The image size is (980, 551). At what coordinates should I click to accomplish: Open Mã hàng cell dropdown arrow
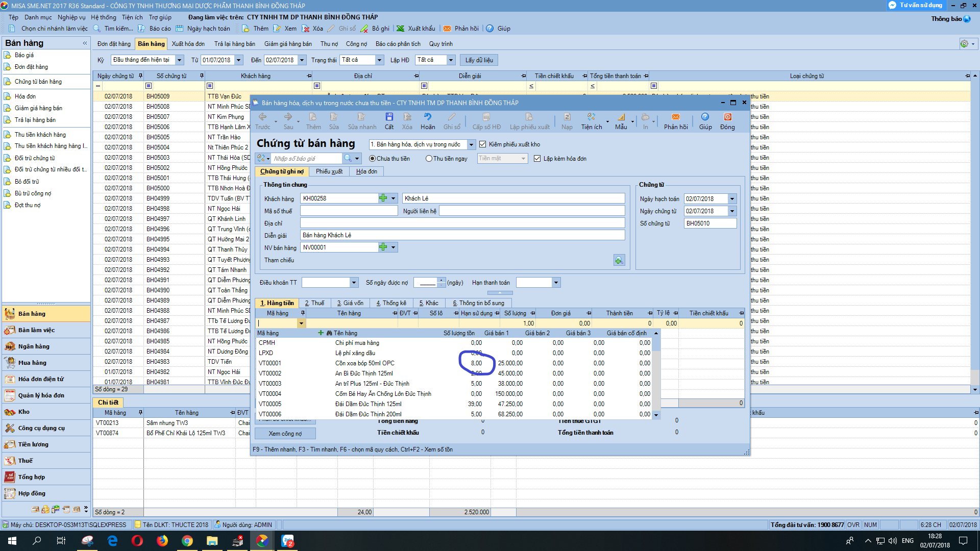[301, 323]
